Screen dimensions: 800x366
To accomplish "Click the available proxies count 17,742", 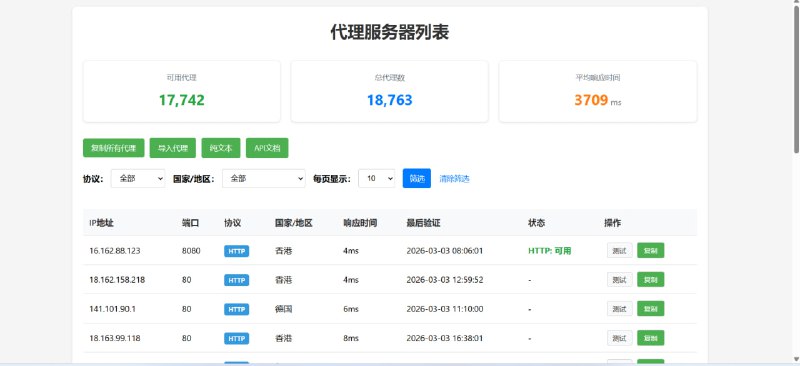I will click(x=182, y=100).
